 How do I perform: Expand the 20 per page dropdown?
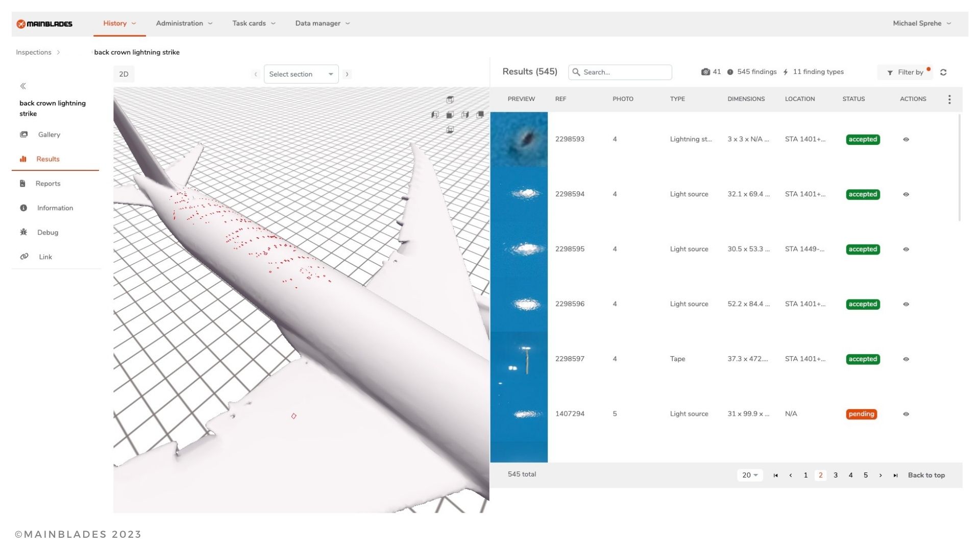click(x=749, y=475)
